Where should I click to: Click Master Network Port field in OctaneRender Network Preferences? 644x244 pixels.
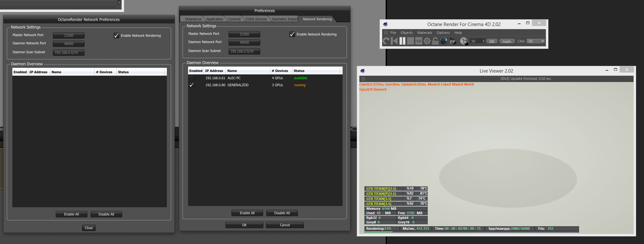69,35
